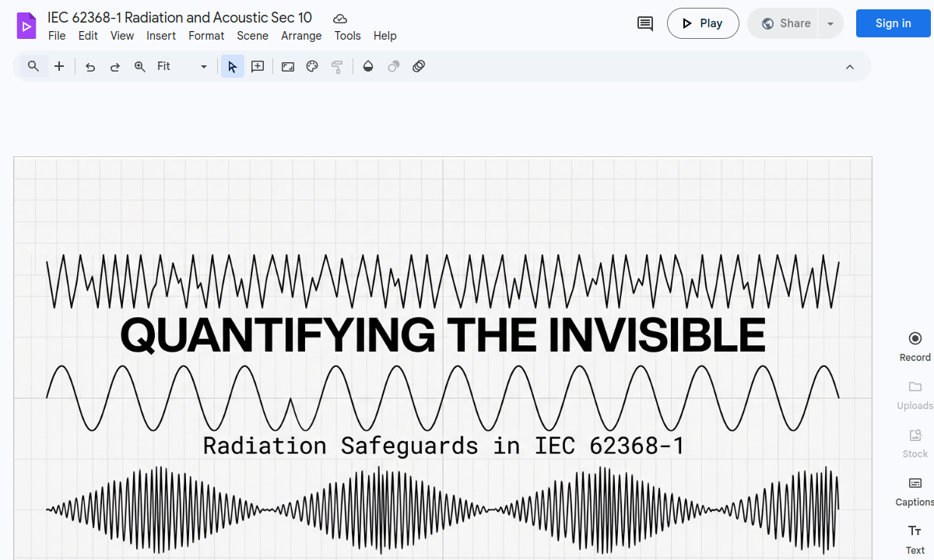Open the Stock media panel
Viewport: 934px width, 560px height.
pyautogui.click(x=914, y=435)
